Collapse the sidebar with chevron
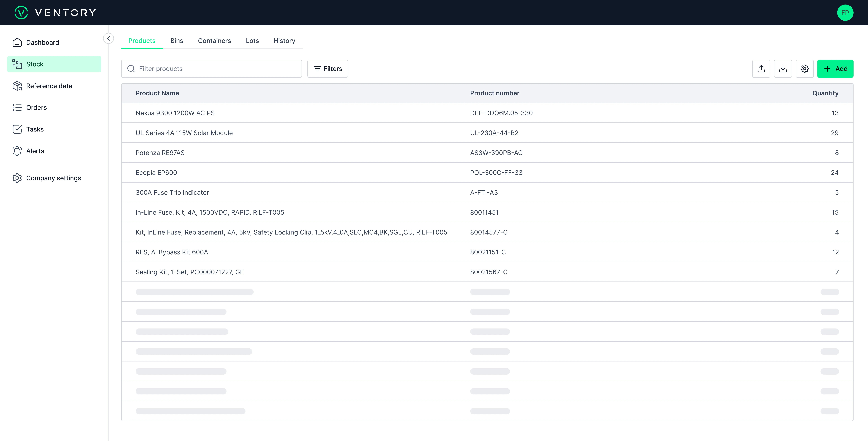Image resolution: width=868 pixels, height=441 pixels. (x=108, y=38)
